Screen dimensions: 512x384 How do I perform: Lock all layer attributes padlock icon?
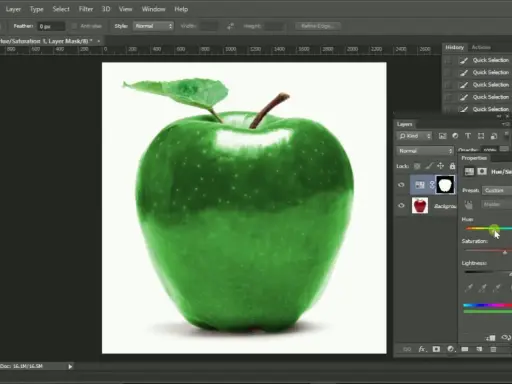tap(452, 166)
